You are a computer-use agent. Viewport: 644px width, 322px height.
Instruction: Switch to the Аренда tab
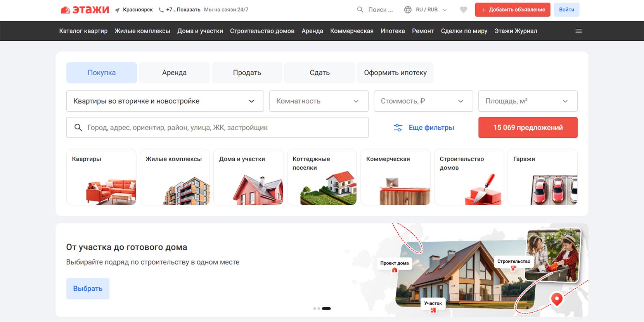pyautogui.click(x=174, y=73)
